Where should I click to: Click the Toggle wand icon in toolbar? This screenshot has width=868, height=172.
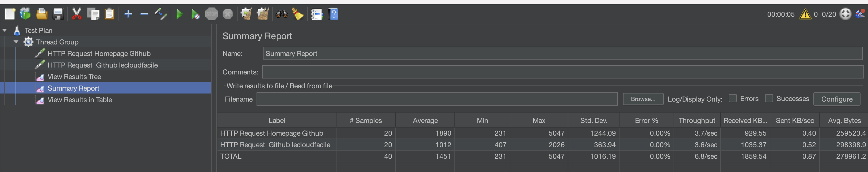[x=160, y=14]
